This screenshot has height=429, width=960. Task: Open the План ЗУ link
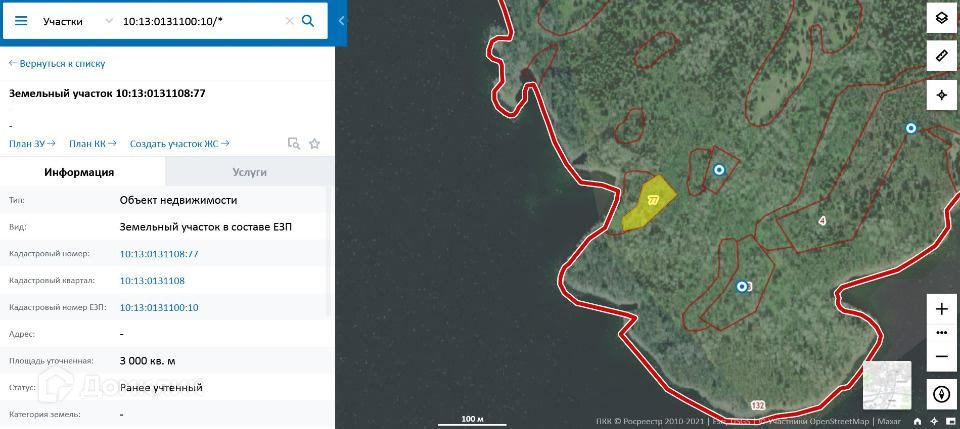click(32, 144)
